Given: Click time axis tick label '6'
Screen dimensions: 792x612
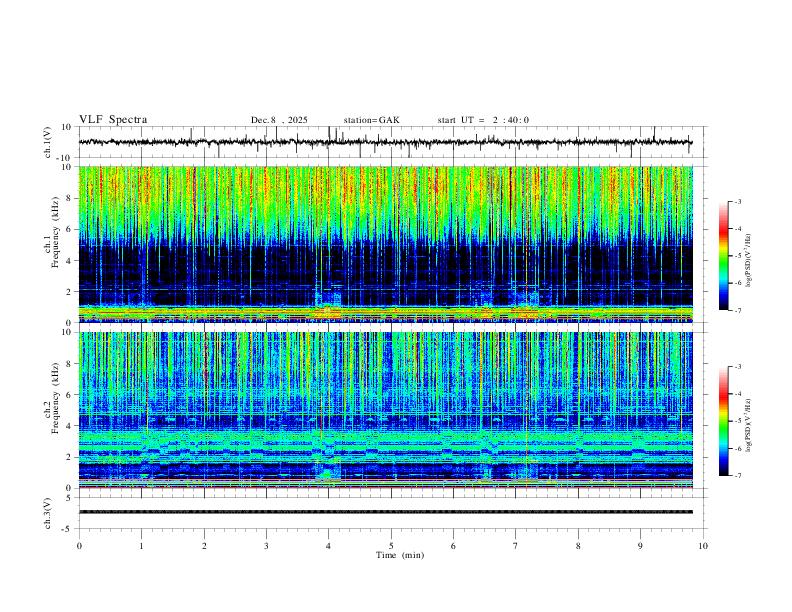Looking at the screenshot, I should 454,546.
